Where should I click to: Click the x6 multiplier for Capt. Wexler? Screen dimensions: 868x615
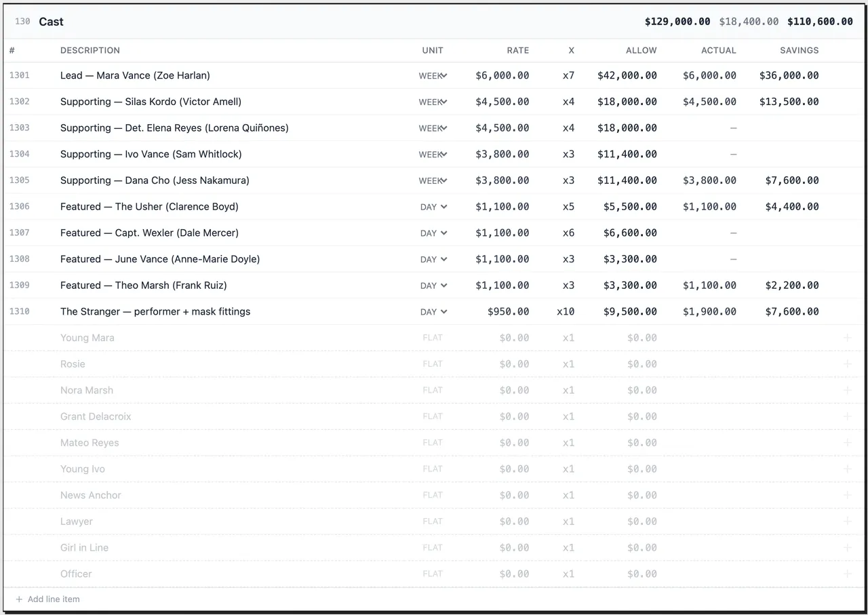[x=568, y=233]
